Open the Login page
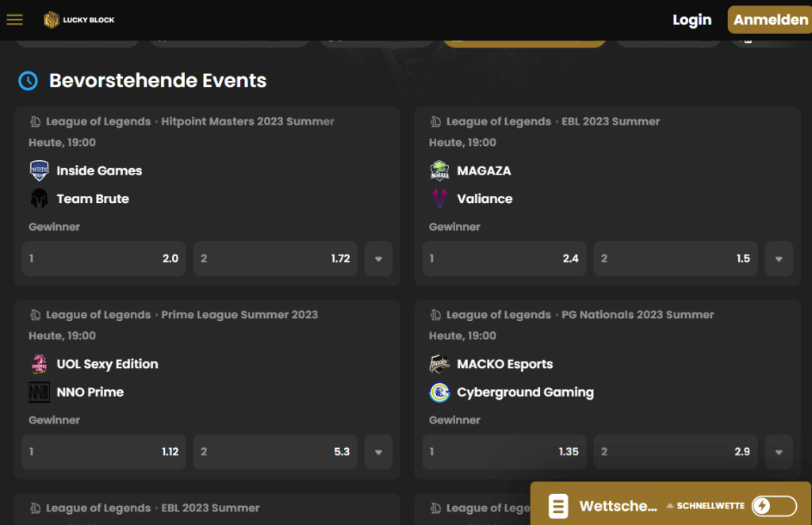 coord(691,20)
